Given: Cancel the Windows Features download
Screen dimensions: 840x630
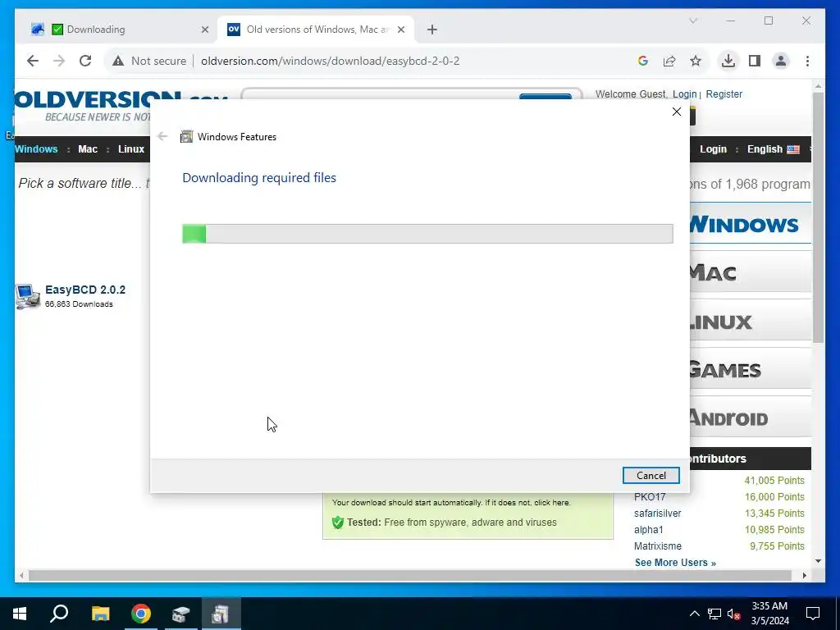Looking at the screenshot, I should [x=651, y=475].
